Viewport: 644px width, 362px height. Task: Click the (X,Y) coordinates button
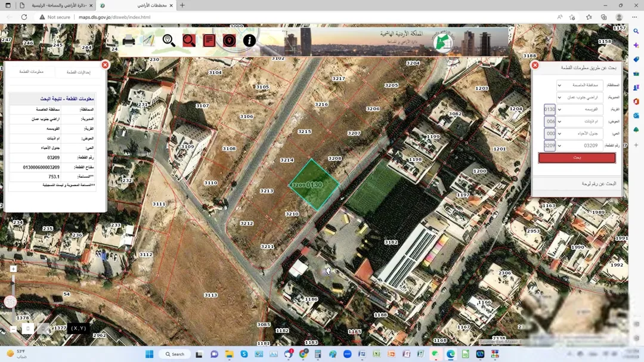click(x=79, y=328)
